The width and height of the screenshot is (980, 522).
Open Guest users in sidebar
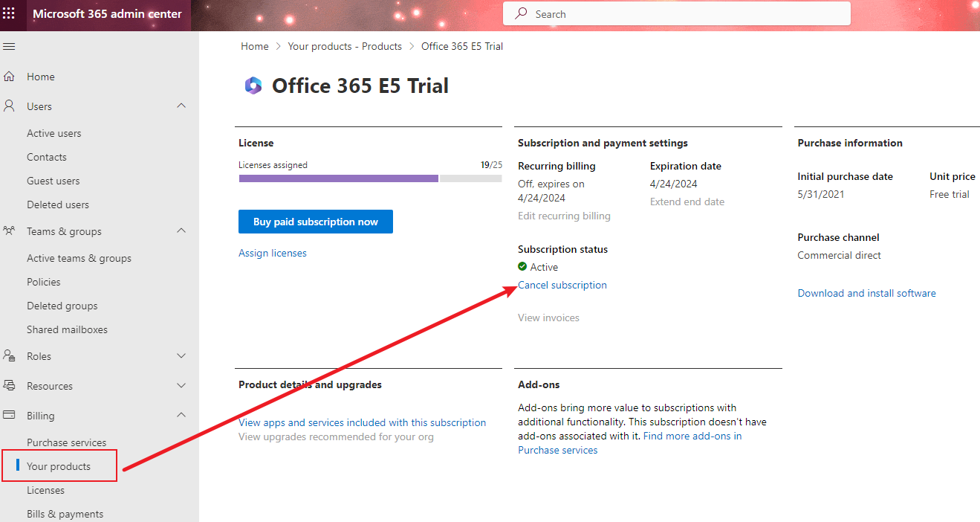tap(53, 181)
